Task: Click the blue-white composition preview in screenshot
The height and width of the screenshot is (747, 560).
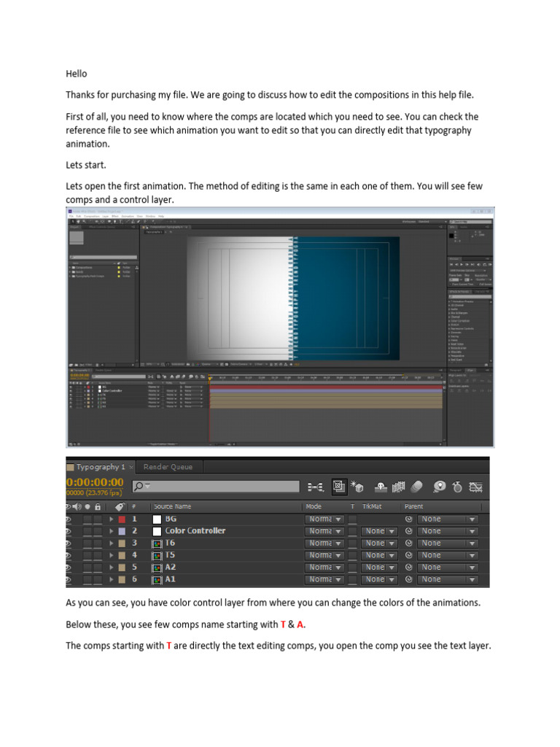Action: [x=293, y=298]
